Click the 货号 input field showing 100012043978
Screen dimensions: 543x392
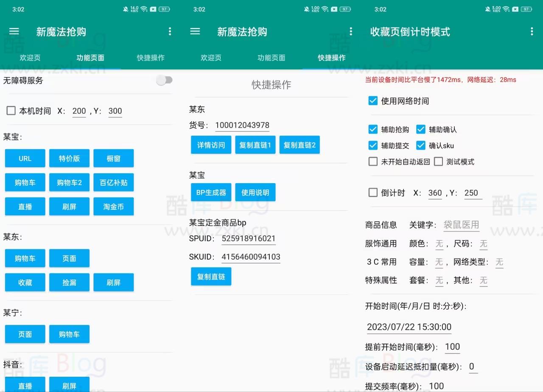pyautogui.click(x=242, y=125)
